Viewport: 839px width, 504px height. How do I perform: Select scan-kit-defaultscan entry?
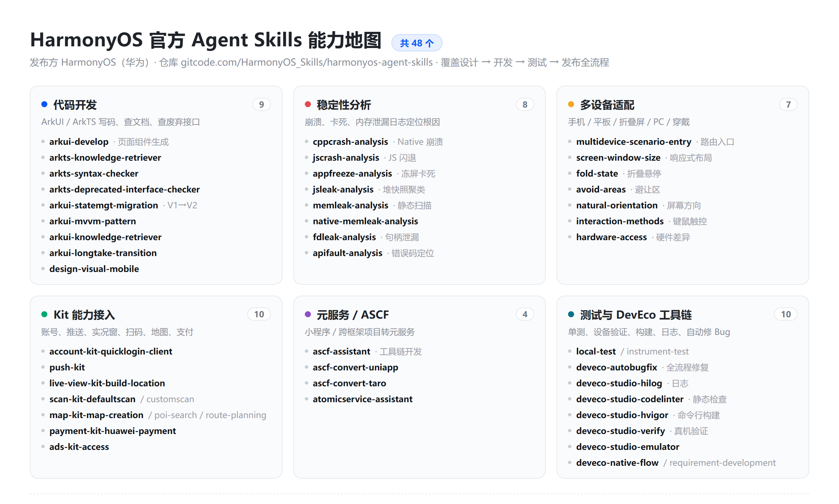coord(92,399)
